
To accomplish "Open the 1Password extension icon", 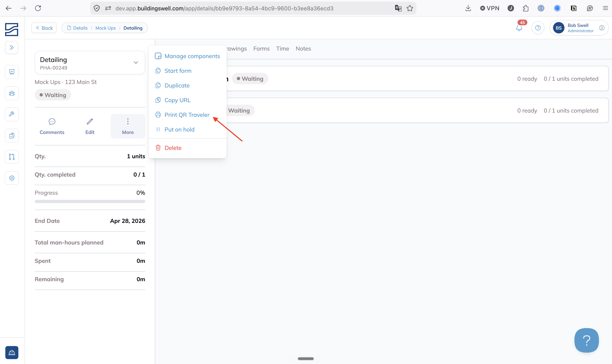I will 541,8.
